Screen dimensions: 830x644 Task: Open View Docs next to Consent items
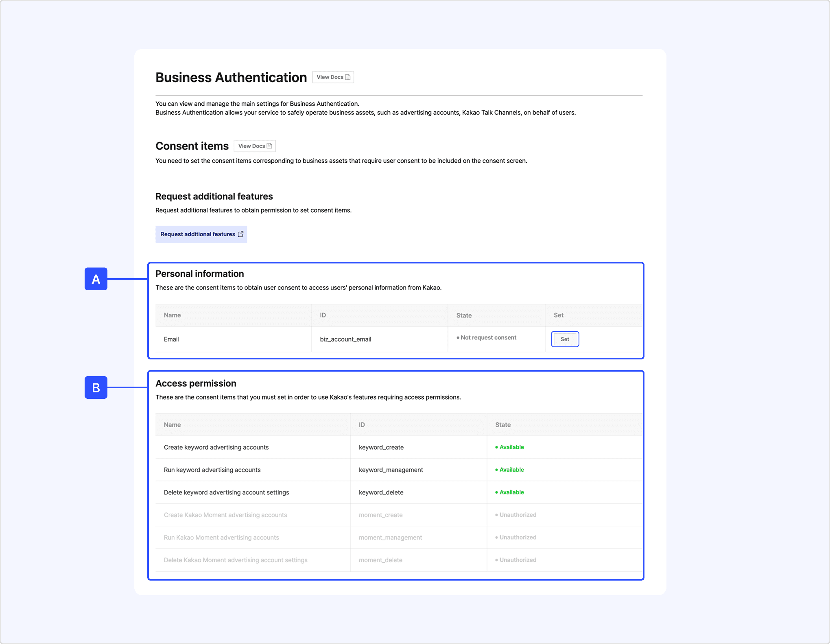point(254,146)
